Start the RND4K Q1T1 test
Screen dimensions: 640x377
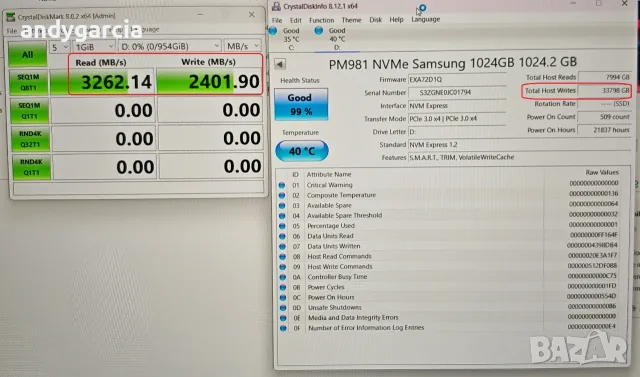31,167
